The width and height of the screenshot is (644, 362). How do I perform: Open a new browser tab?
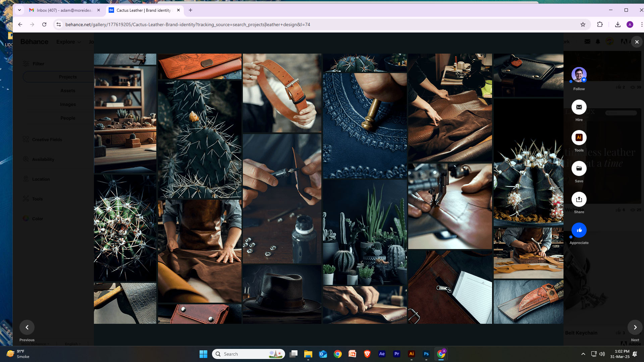click(191, 10)
